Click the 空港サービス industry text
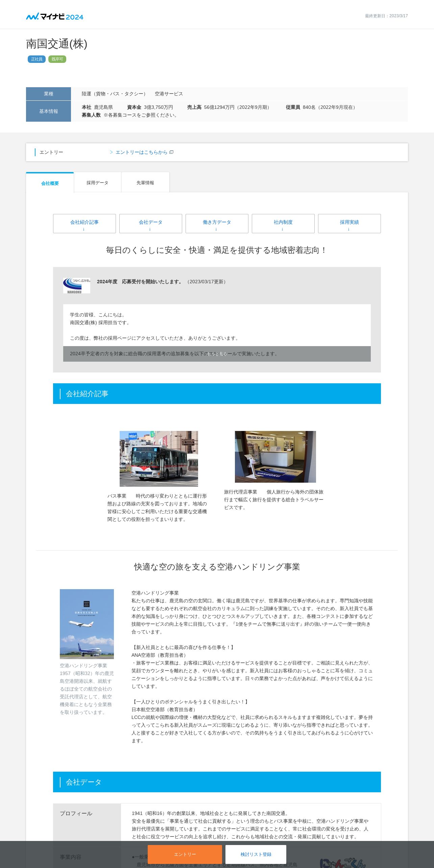The height and width of the screenshot is (868, 434). point(169,94)
